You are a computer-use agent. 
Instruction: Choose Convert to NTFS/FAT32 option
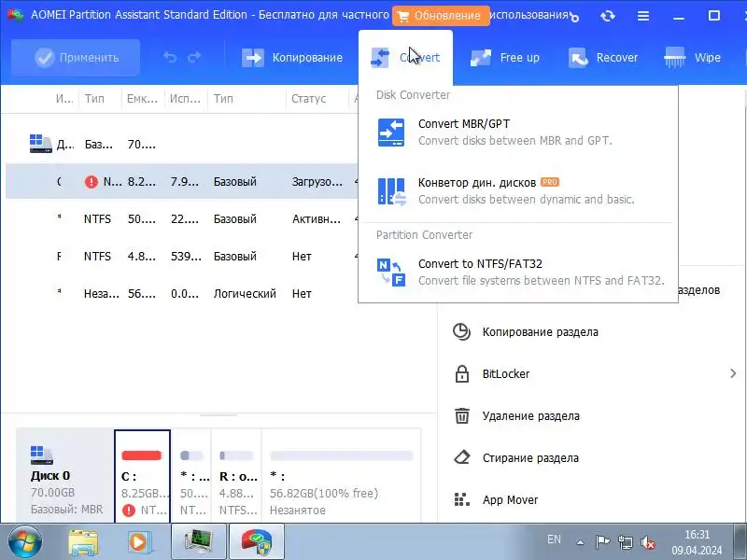(518, 272)
